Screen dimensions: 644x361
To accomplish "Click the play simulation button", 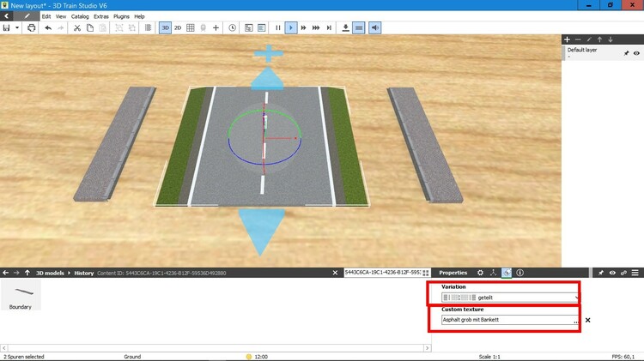I will click(291, 27).
